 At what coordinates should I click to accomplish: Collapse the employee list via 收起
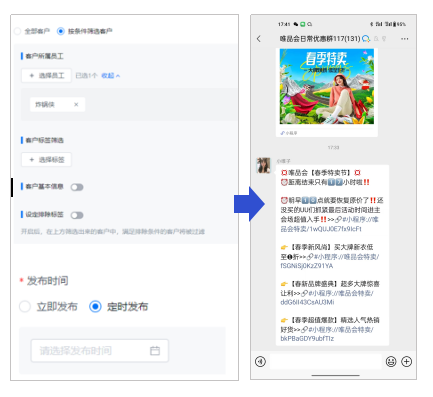[111, 76]
